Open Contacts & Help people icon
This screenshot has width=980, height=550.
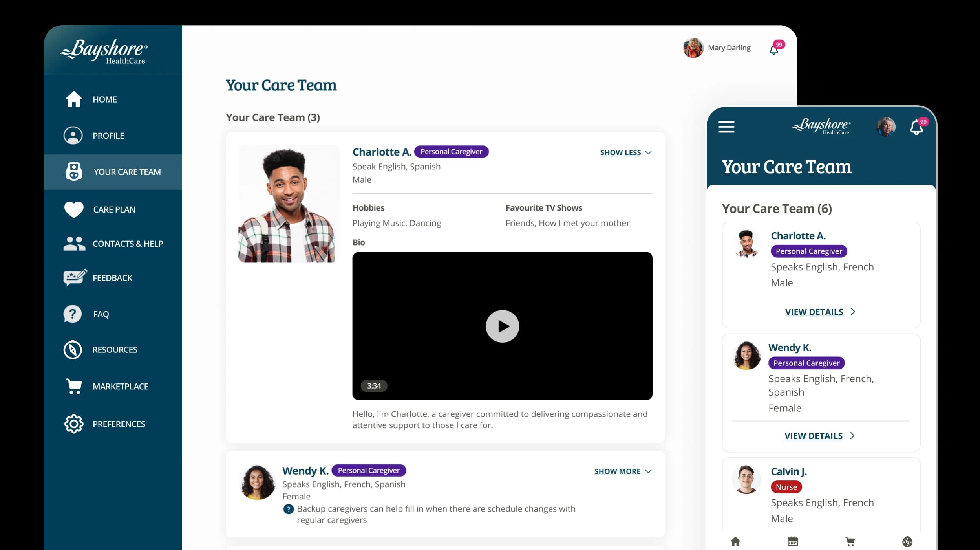(x=74, y=244)
